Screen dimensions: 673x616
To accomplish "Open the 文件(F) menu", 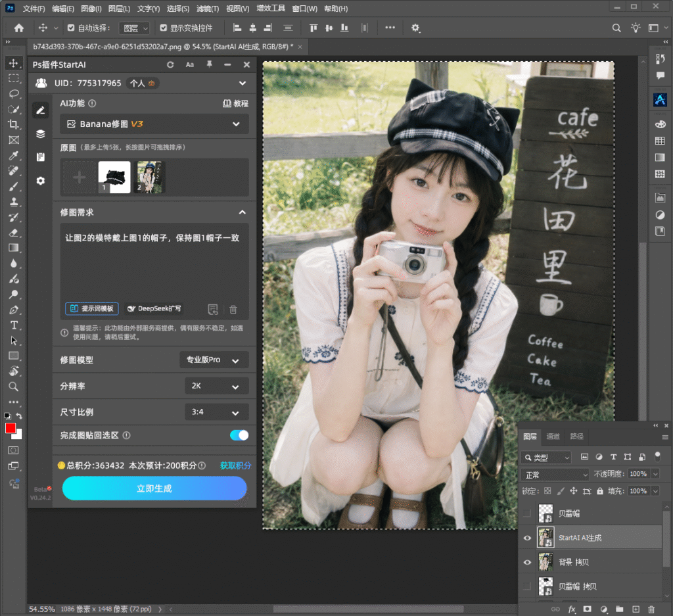I will [34, 9].
